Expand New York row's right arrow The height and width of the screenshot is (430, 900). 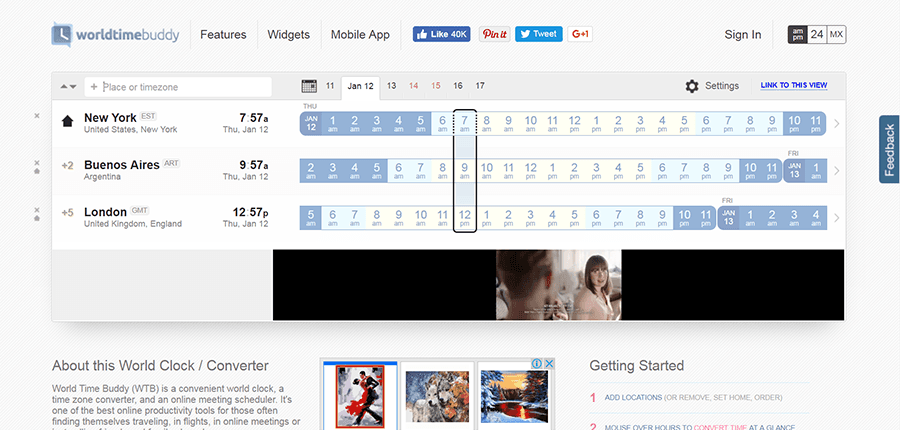click(836, 124)
